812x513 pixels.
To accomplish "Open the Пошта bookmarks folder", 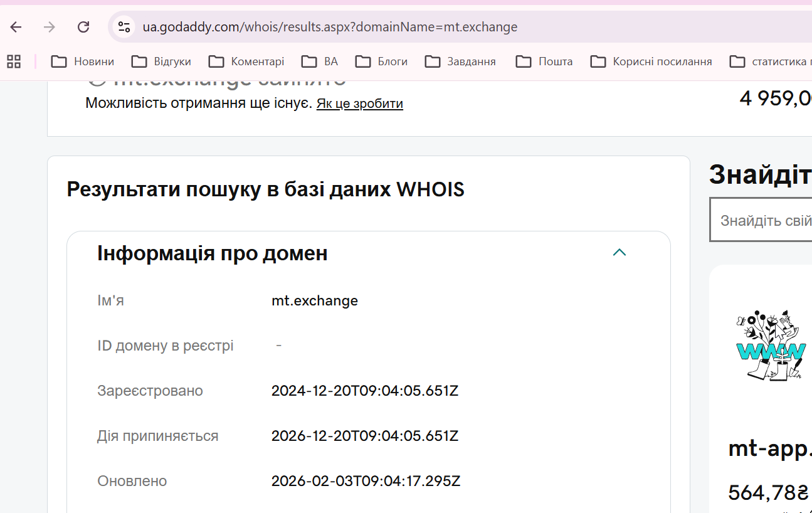I will (544, 61).
